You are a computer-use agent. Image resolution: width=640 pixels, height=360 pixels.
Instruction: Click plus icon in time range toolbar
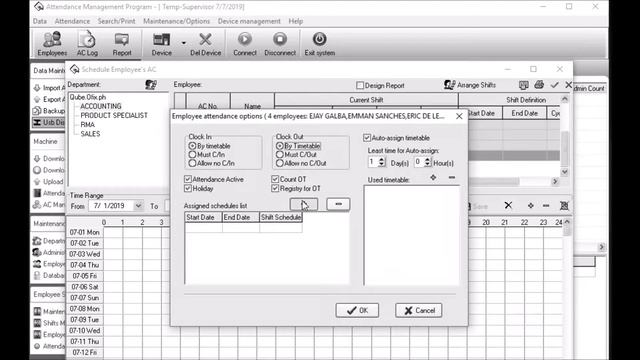click(530, 206)
